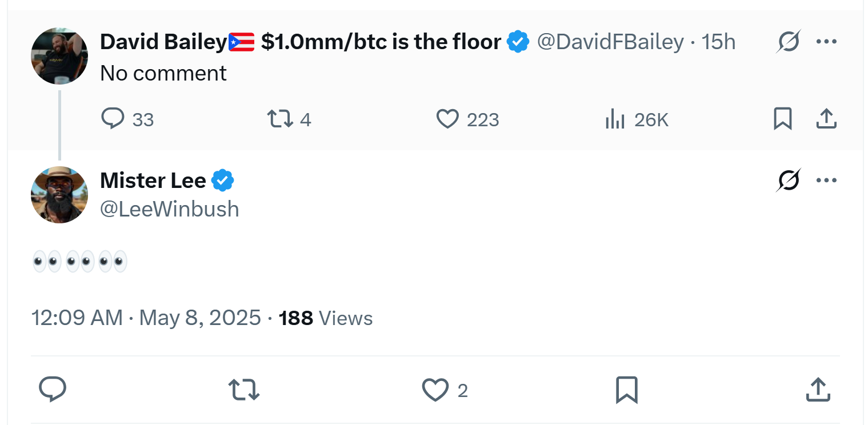Open more options for David Bailey's post

coord(826,42)
